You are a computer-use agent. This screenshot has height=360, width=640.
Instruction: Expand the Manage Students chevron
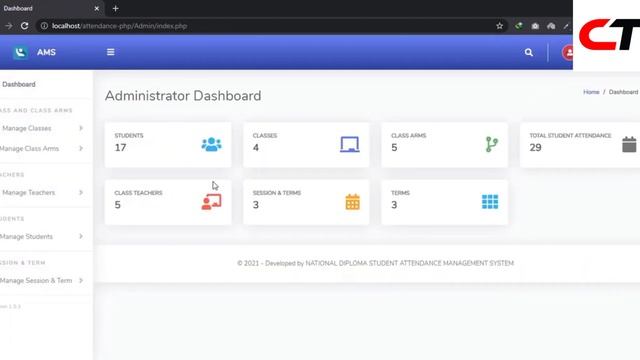[81, 236]
